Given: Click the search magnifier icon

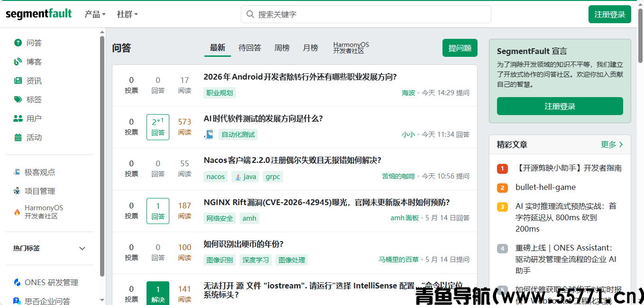Looking at the screenshot, I should 250,14.
